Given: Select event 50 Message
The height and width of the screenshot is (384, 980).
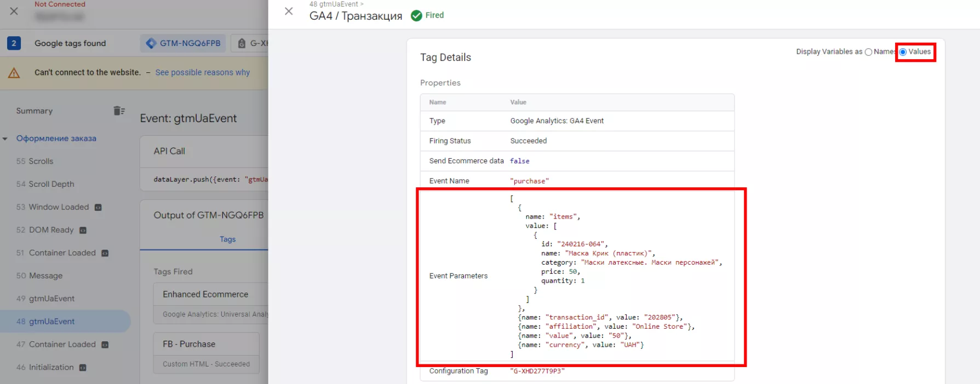Looking at the screenshot, I should (39, 276).
